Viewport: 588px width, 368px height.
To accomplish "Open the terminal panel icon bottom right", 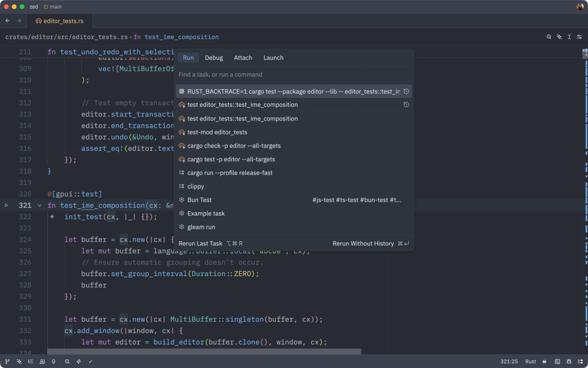I will point(558,361).
